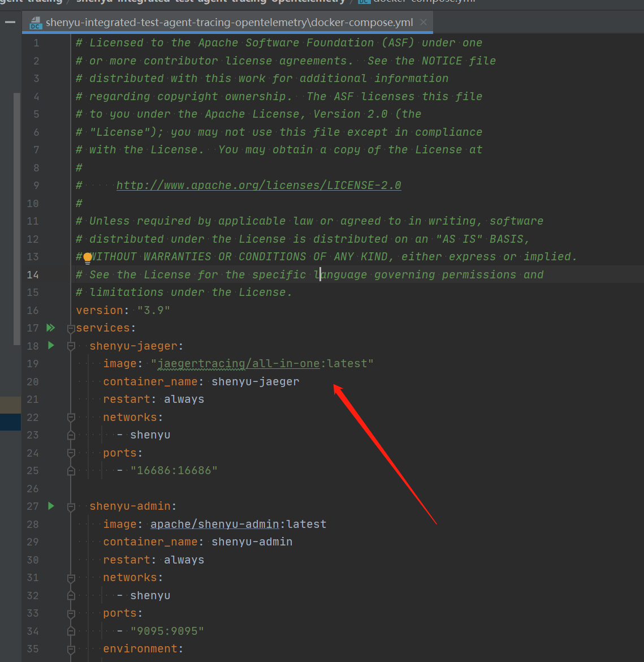The height and width of the screenshot is (662, 644).
Task: Open the Apache LICENSE-2.0 hyperlink
Action: [259, 186]
